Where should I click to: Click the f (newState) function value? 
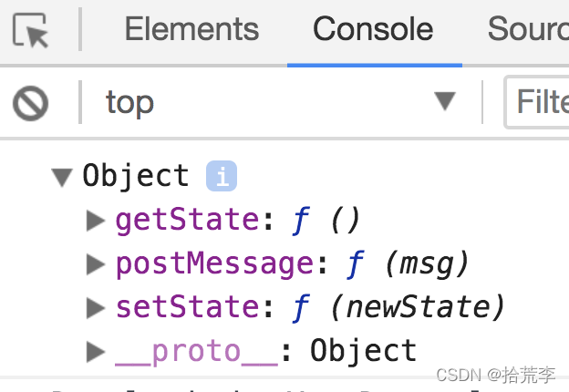398,307
